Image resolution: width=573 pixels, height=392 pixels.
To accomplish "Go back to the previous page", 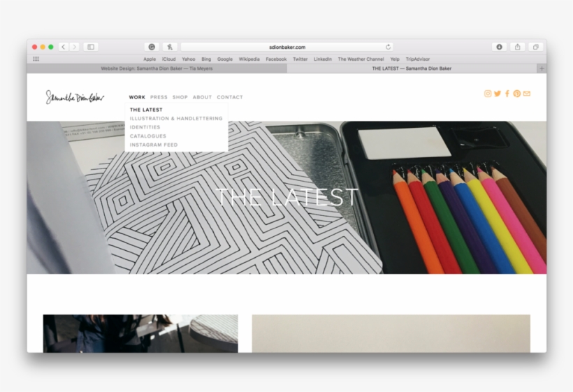I will (63, 47).
